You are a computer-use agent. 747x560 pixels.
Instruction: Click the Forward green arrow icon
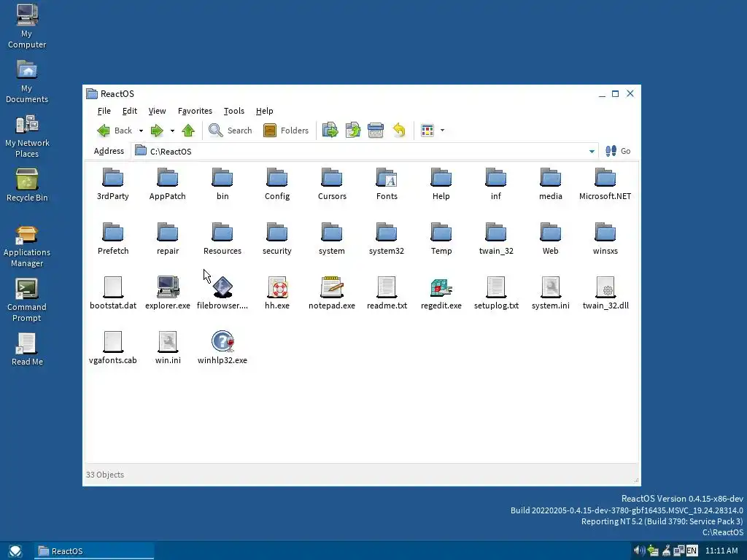click(157, 131)
